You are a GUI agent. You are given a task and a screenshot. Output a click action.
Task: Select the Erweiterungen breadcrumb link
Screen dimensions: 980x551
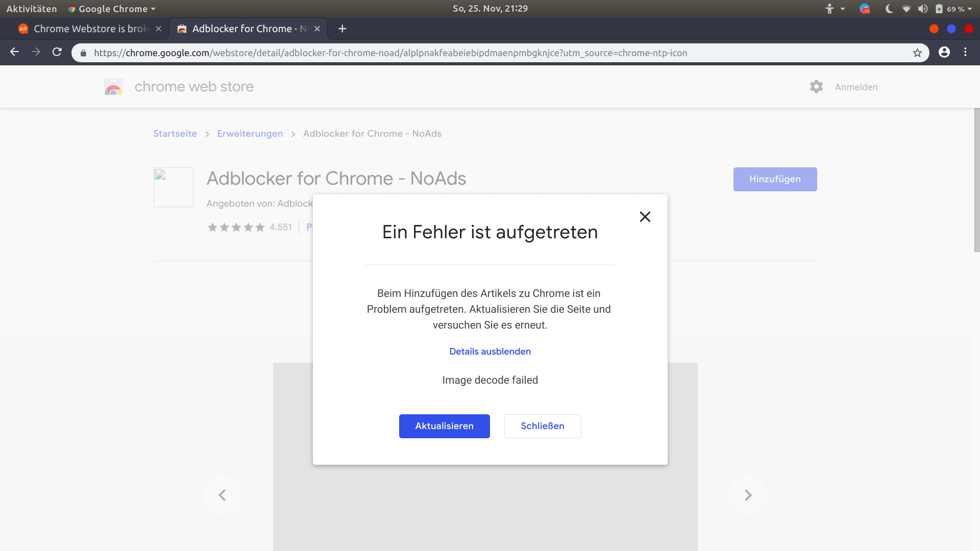[250, 133]
